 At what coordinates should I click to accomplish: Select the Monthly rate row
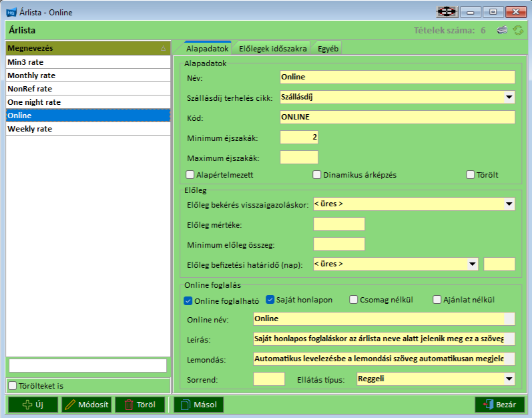pos(88,75)
